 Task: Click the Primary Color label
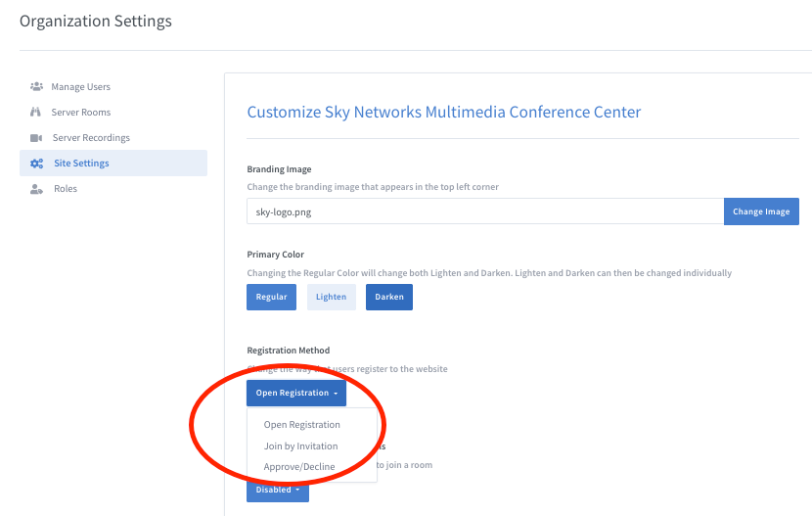click(276, 255)
